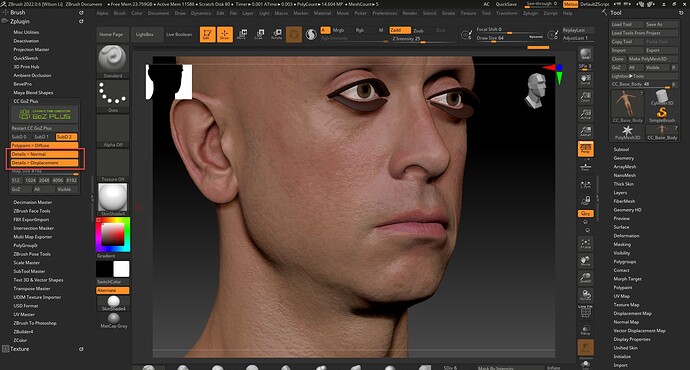Click the Floor grid icon
Viewport: 690px width, 370px height.
tap(585, 167)
